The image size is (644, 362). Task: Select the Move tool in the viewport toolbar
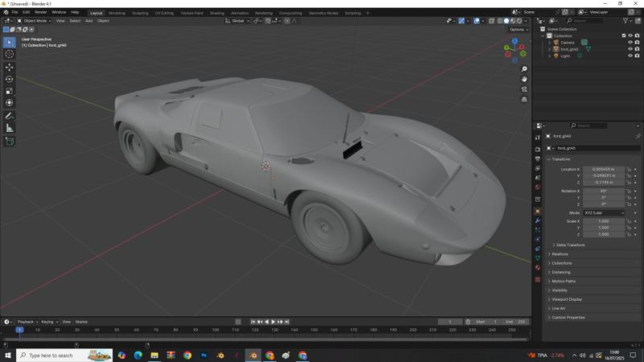tap(9, 67)
